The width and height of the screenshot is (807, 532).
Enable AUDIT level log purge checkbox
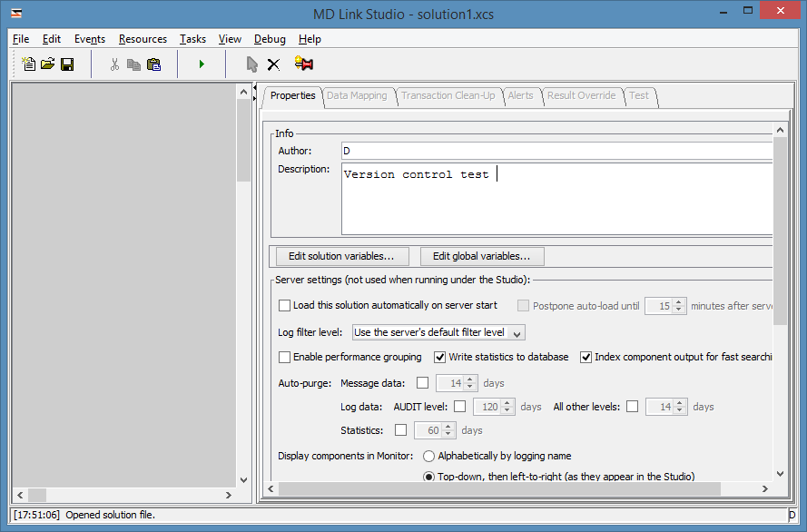point(459,407)
